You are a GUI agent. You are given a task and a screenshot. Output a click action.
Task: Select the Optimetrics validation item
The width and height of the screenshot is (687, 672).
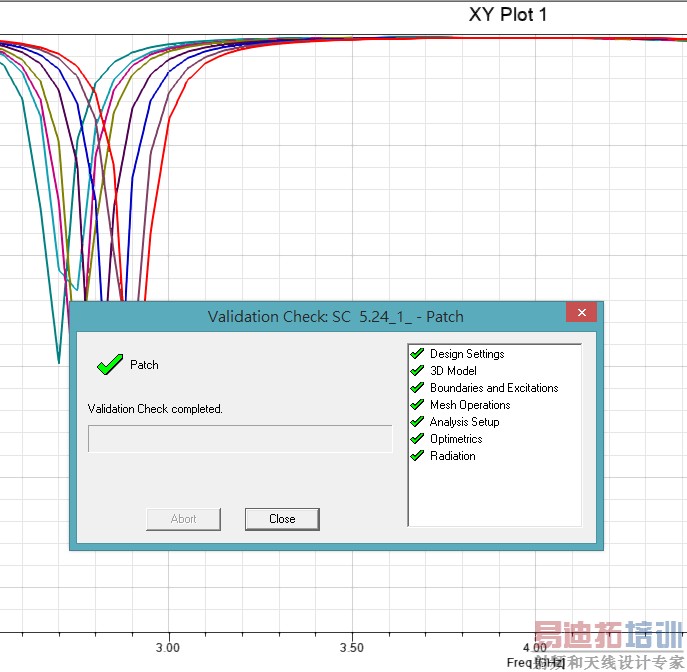coord(456,439)
